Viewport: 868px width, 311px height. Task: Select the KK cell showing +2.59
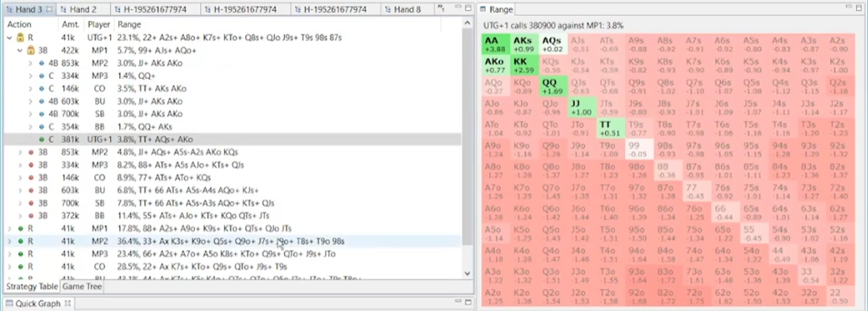(x=524, y=66)
